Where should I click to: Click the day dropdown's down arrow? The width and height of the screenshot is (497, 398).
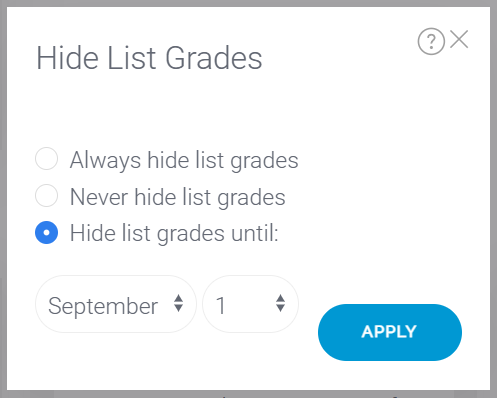(280, 309)
